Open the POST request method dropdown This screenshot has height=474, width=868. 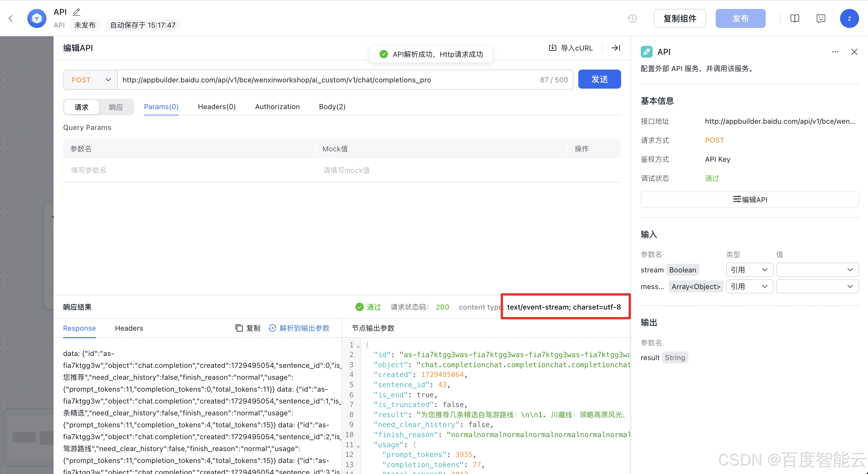click(90, 80)
